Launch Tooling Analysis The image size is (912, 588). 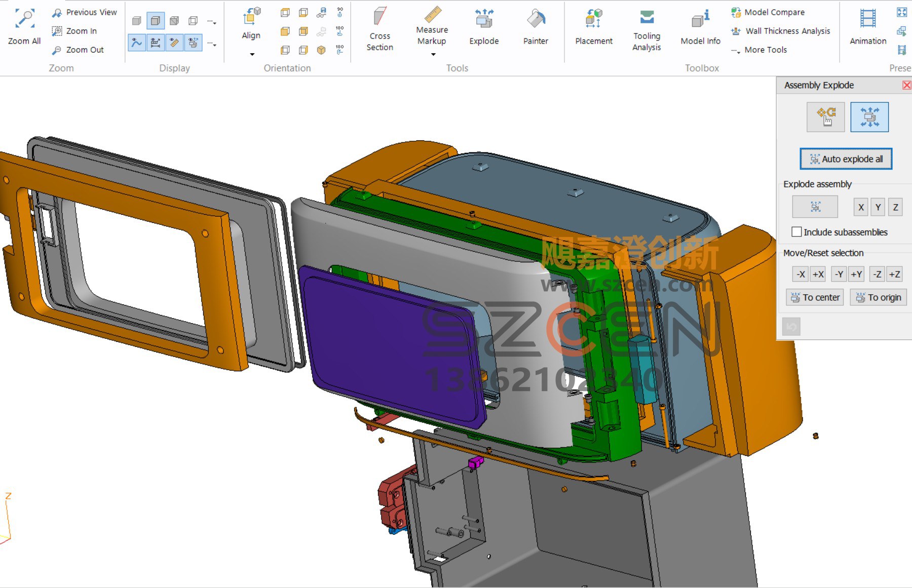[647, 30]
